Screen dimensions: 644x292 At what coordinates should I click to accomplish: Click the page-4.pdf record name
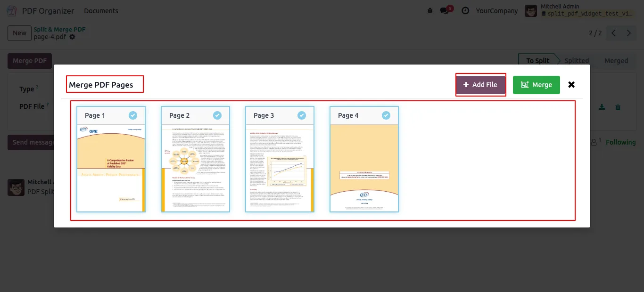(50, 37)
